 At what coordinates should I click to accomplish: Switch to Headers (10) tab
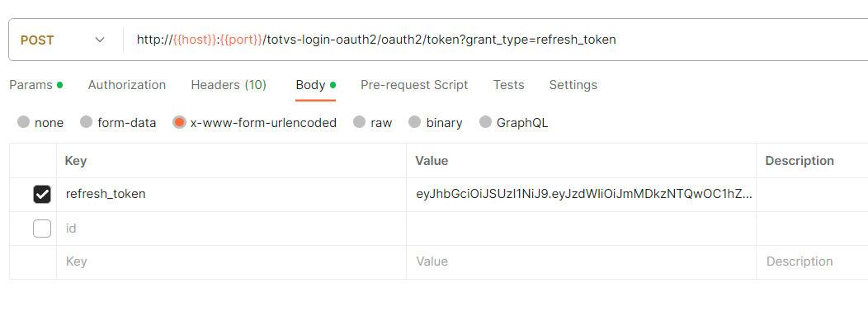[229, 85]
